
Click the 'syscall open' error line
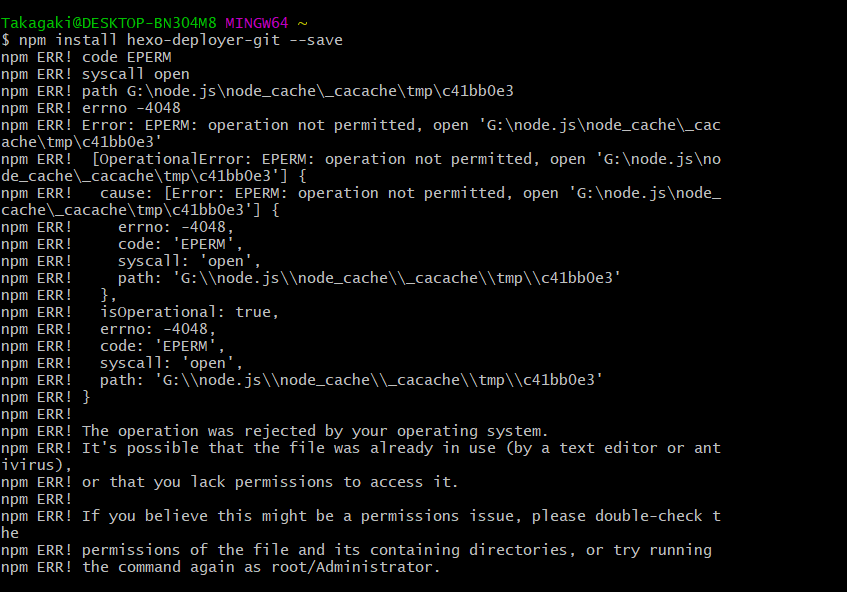coord(96,74)
